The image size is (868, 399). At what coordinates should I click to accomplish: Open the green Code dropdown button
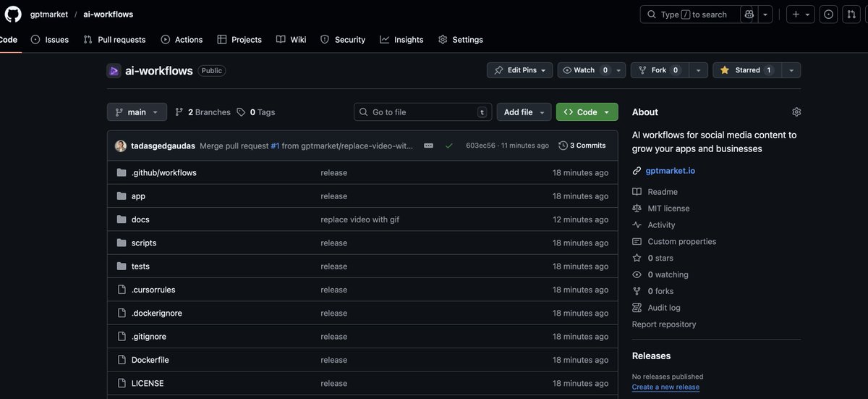[587, 112]
